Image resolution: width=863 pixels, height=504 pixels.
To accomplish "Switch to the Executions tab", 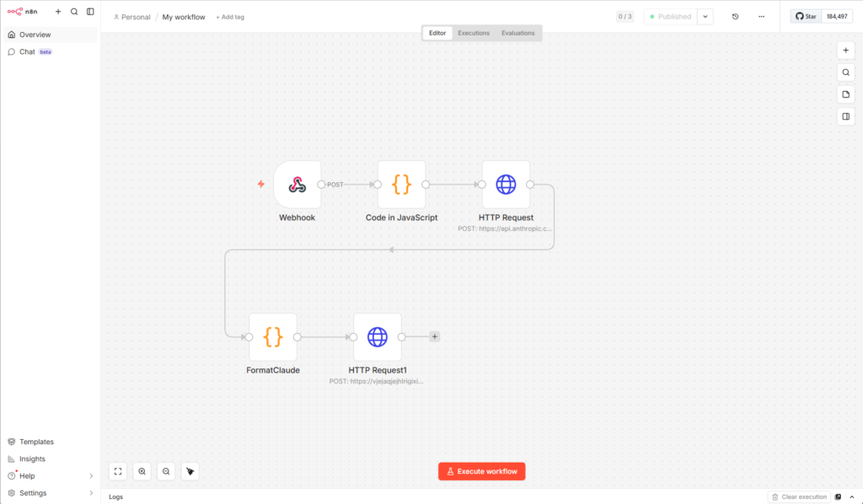I will (474, 33).
